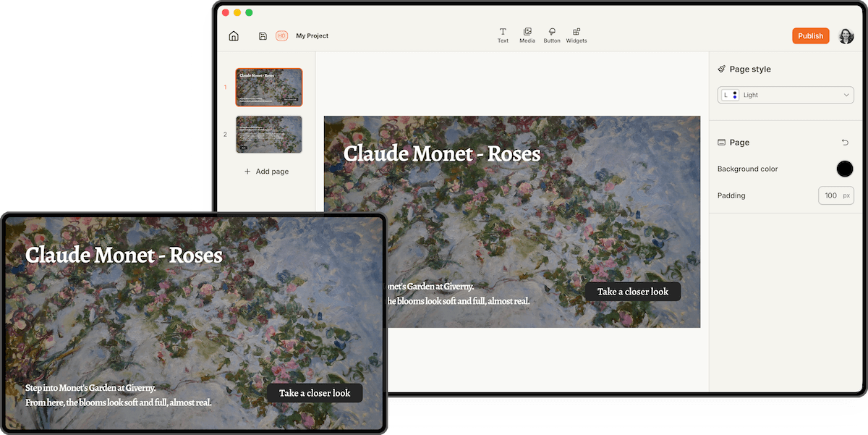Click the Padding value input field
Screen dimensions: 868x435
point(832,195)
